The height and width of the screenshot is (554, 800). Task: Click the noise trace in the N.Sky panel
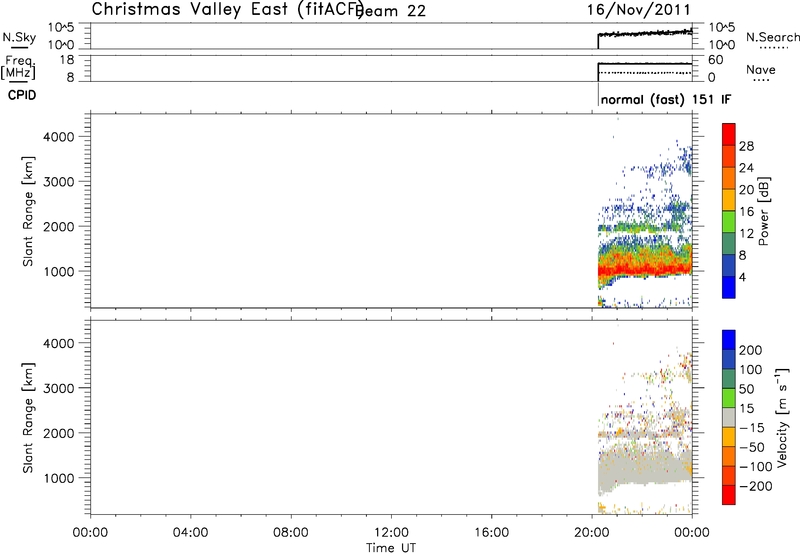coord(645,34)
